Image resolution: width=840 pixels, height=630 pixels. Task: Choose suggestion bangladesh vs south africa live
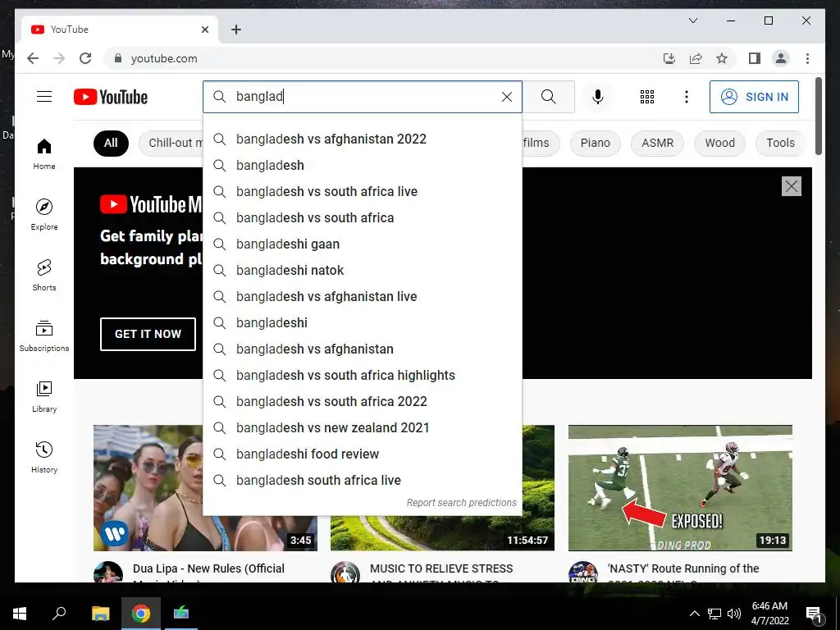363,192
